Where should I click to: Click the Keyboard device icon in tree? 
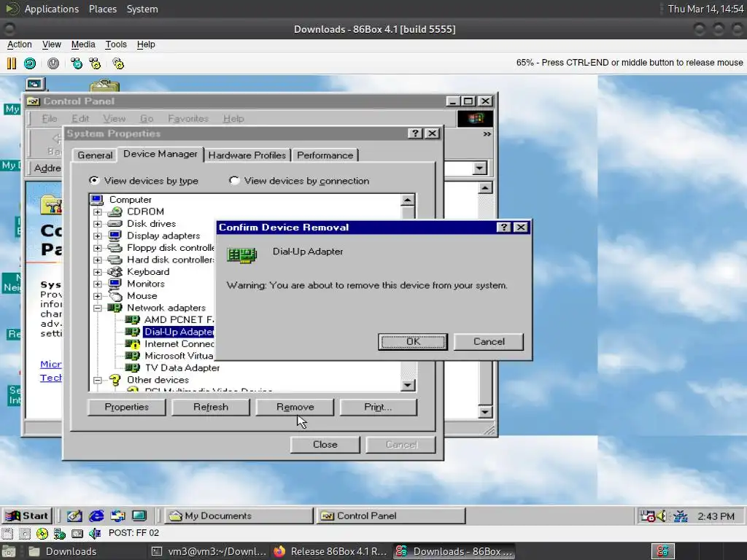point(115,271)
